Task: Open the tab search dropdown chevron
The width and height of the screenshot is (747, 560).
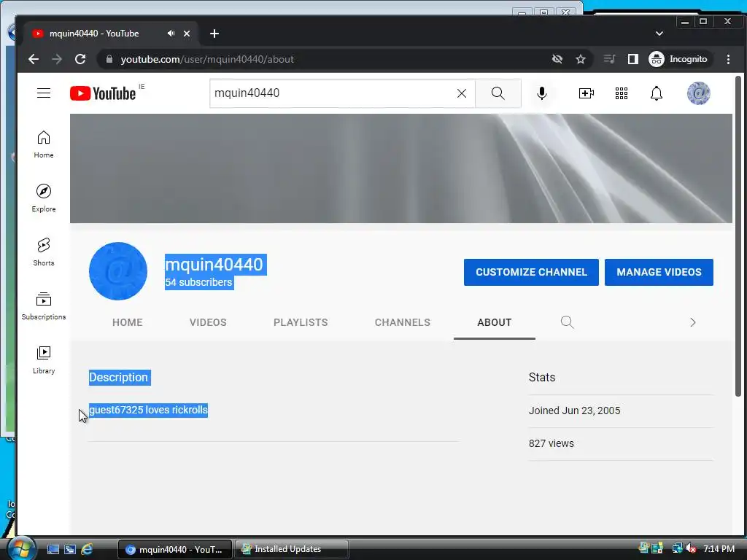Action: 659,34
